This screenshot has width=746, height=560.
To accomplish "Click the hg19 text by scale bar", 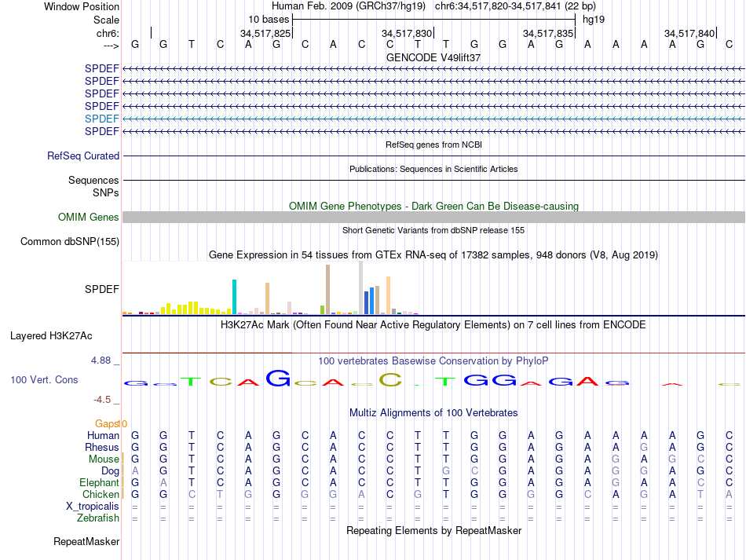I will (594, 20).
